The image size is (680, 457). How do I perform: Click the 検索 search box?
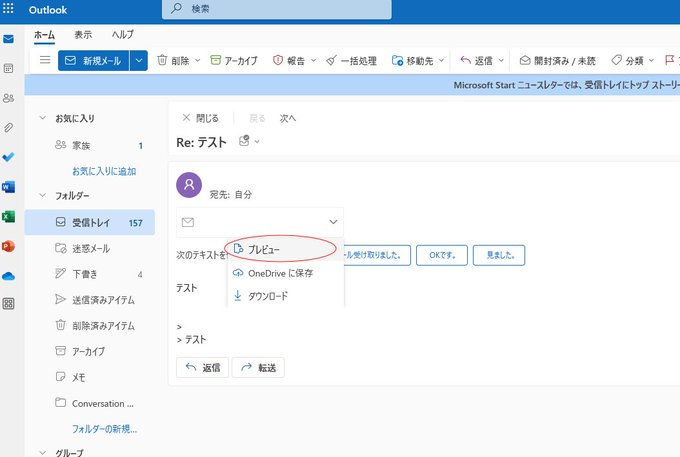coord(277,9)
